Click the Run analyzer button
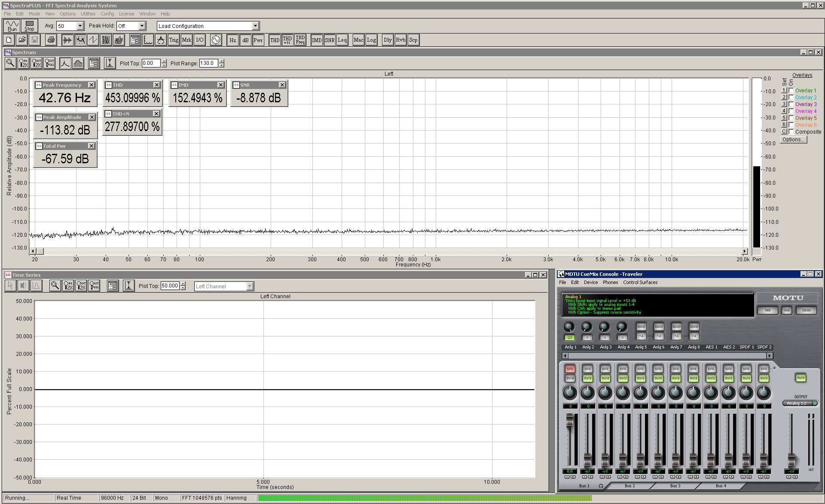The height and width of the screenshot is (504, 825). (12, 26)
